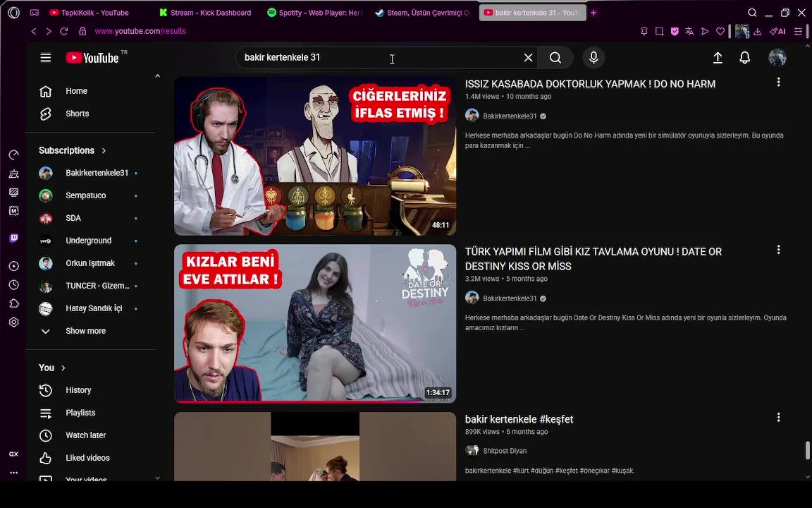Viewport: 812px width, 508px height.
Task: Open options for ISSIZ KASABADA video
Action: coord(778,82)
